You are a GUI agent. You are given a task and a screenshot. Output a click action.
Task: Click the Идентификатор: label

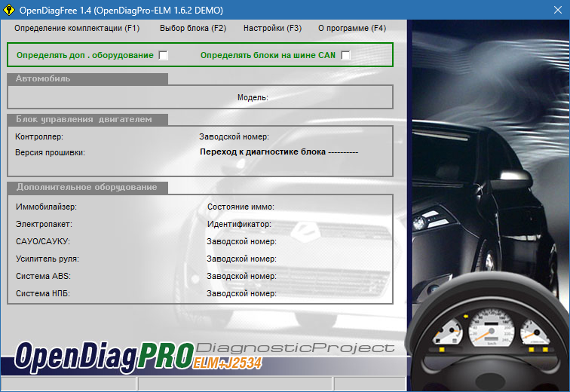[239, 224]
